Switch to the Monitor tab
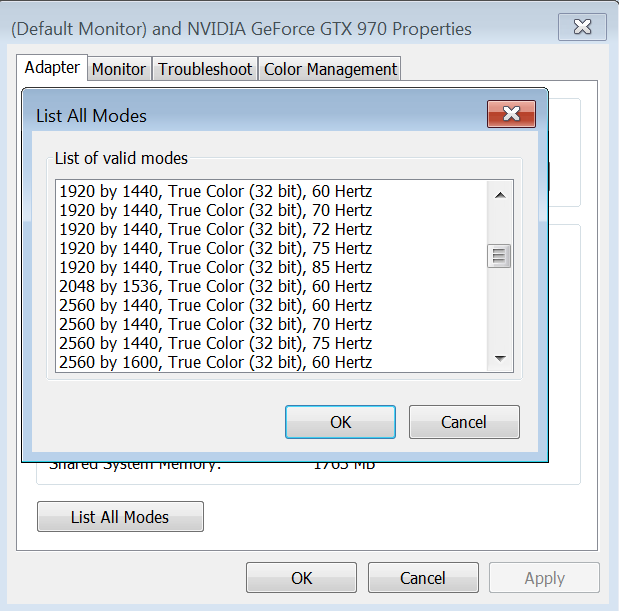Screen dimensions: 619x611 coord(119,69)
